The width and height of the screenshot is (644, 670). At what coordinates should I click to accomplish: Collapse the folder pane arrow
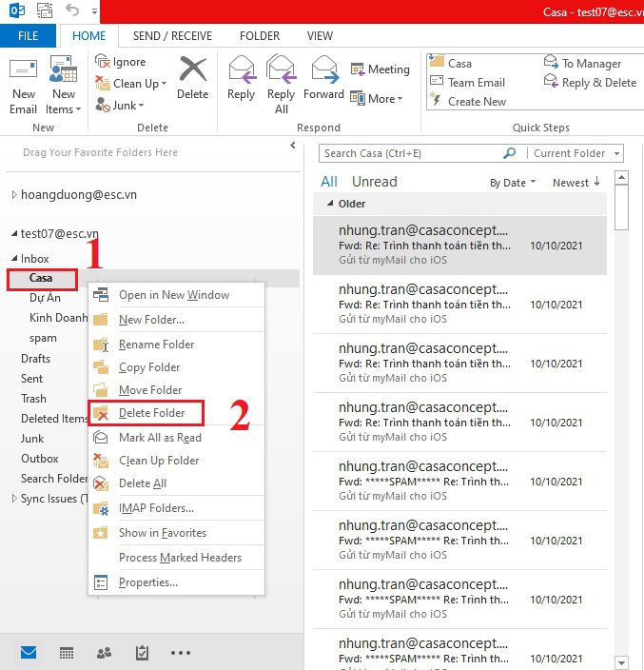293,146
